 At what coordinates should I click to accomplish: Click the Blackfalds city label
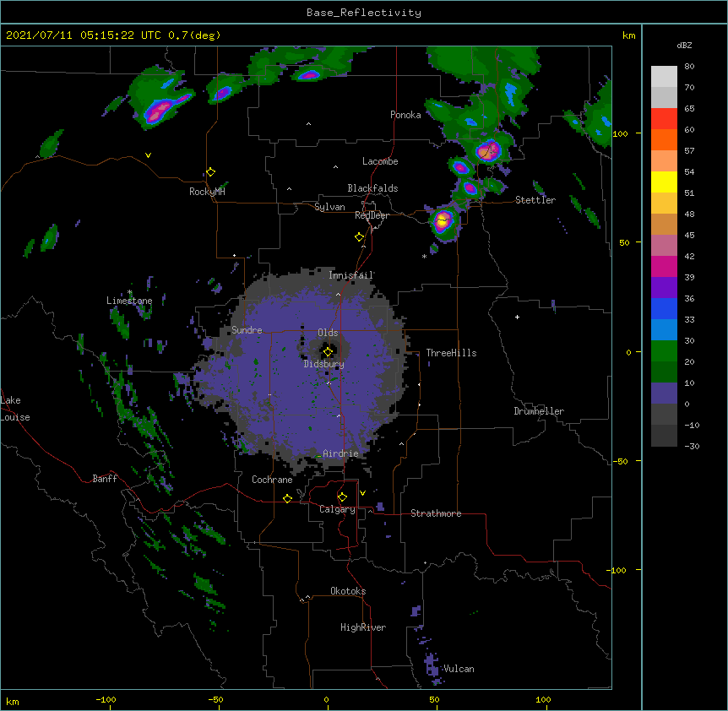point(372,188)
